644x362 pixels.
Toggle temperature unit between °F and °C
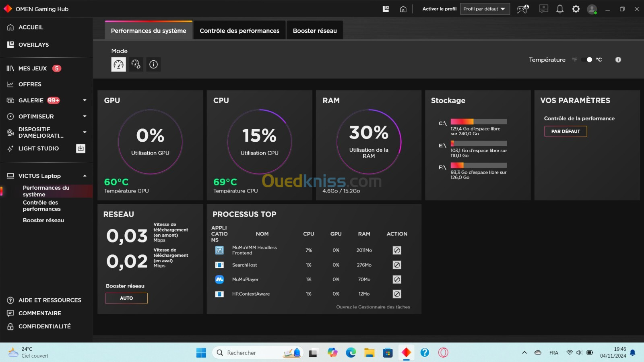587,60
